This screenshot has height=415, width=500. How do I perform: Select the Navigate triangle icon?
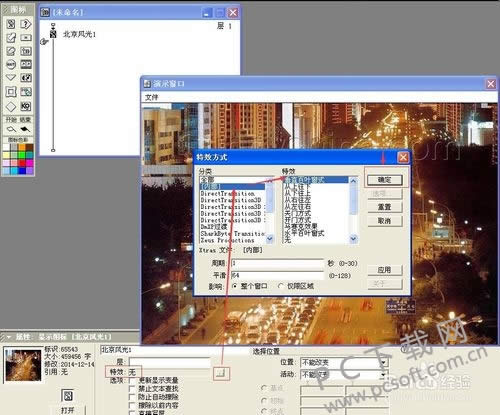tap(11, 78)
